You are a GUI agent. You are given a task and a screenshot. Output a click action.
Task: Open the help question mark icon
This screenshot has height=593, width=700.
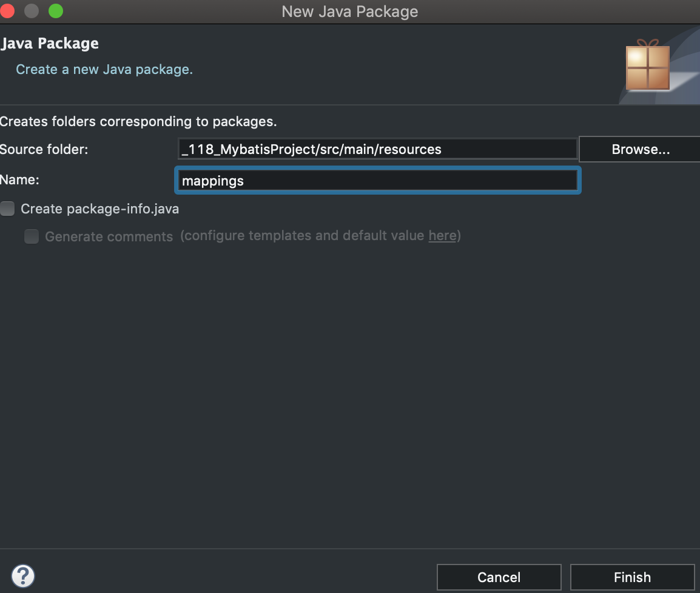[x=23, y=576]
